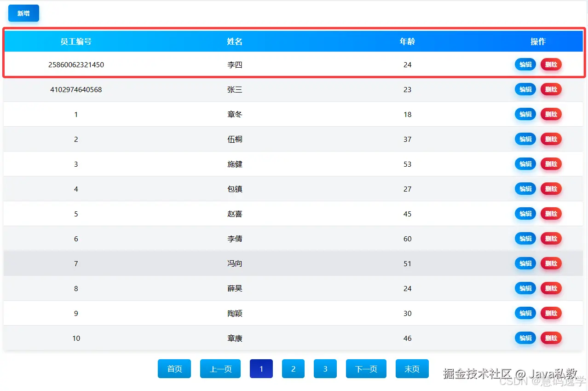588x391 pixels.
Task: Go to 首页 first page
Action: coord(174,369)
